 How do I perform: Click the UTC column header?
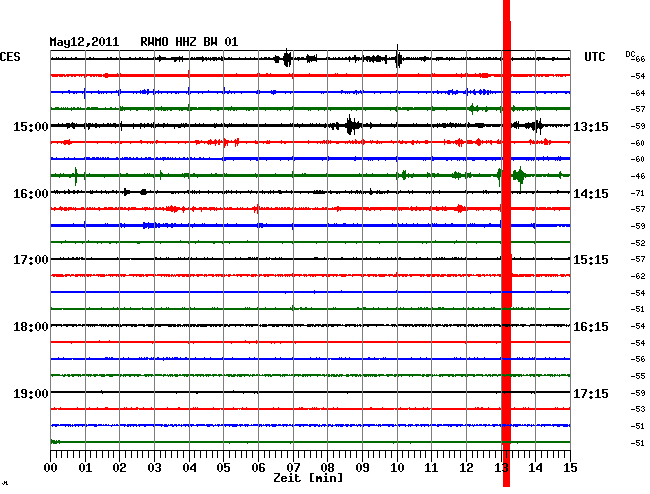point(594,57)
